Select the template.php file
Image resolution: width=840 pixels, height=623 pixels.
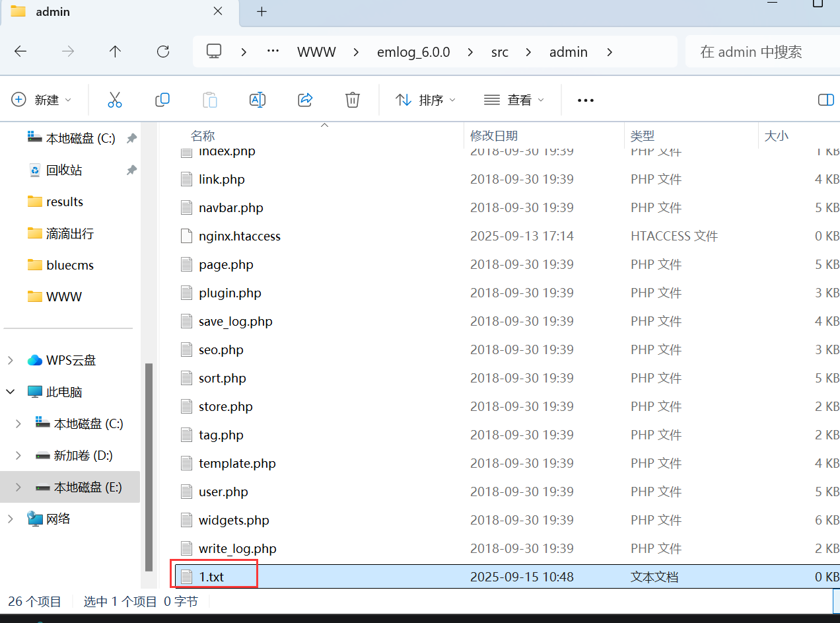pos(237,464)
